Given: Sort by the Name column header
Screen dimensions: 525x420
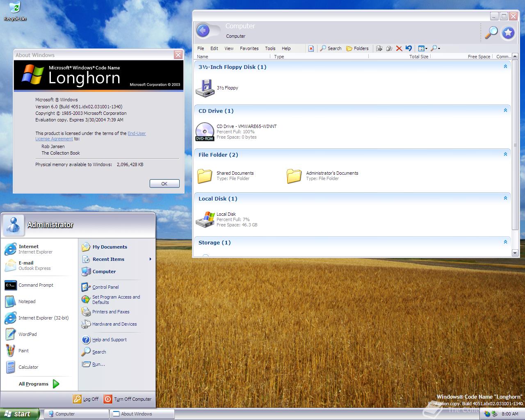Looking at the screenshot, I should (233, 57).
